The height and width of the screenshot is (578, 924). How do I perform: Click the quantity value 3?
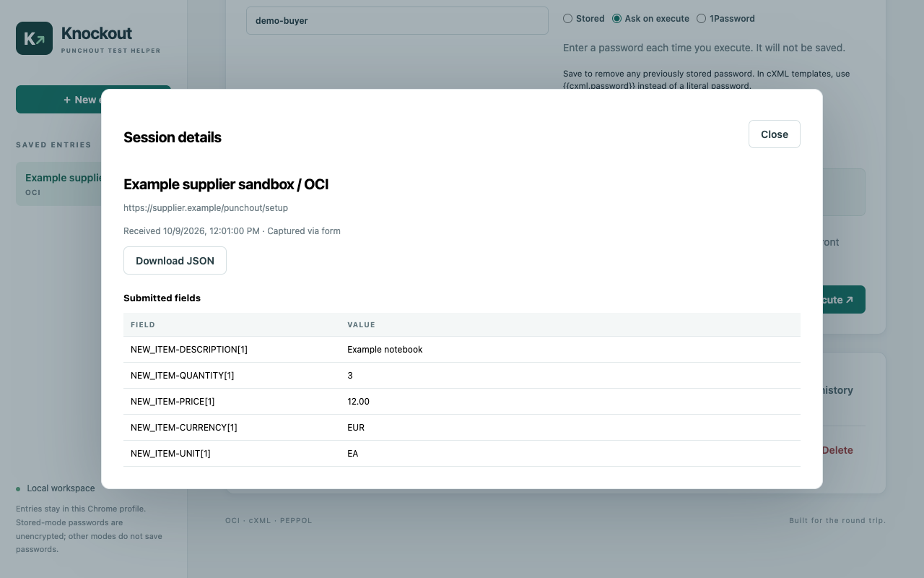click(x=350, y=376)
